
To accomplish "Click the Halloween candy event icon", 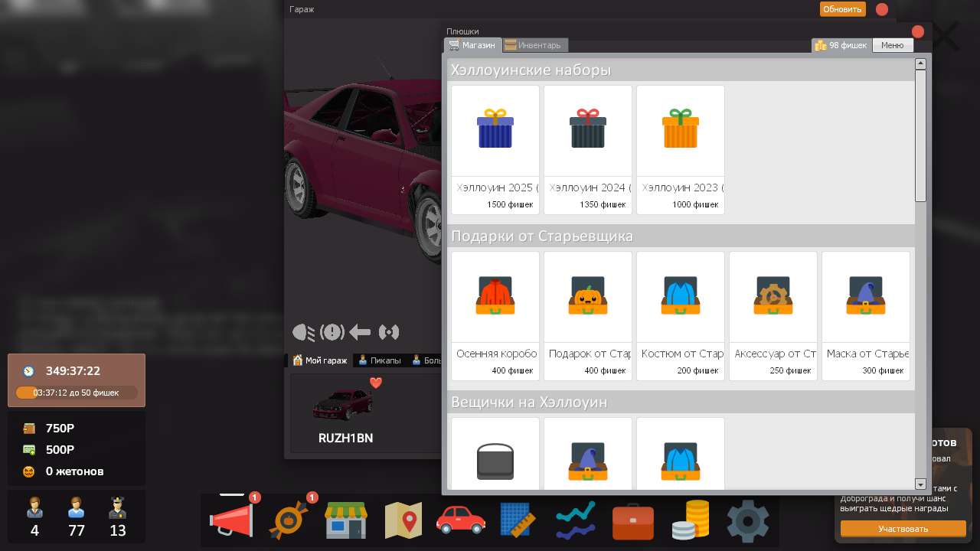I will pyautogui.click(x=289, y=520).
